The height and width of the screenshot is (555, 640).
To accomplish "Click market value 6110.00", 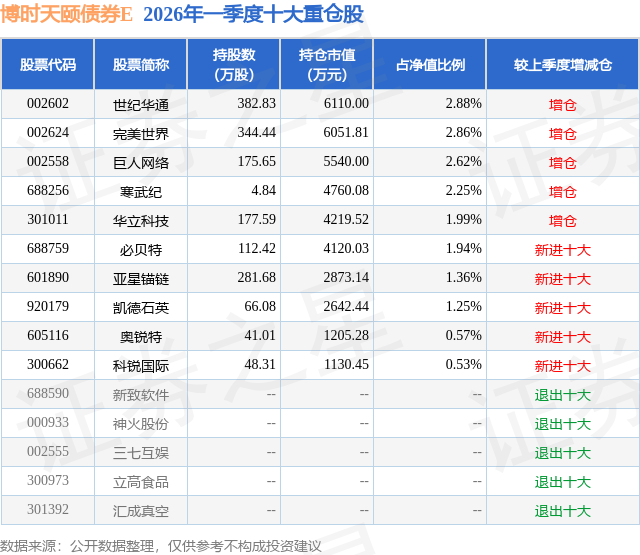I will tap(346, 104).
